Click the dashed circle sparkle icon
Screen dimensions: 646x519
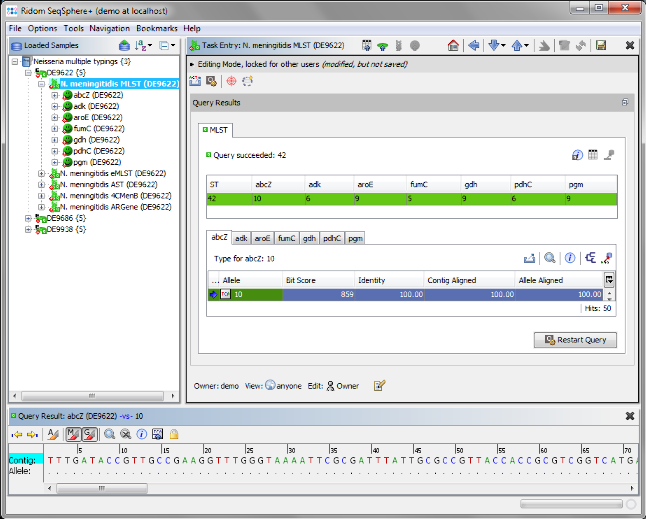pyautogui.click(x=247, y=81)
